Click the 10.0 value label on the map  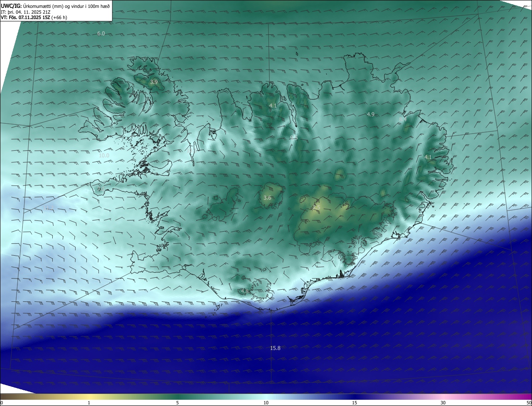click(104, 156)
